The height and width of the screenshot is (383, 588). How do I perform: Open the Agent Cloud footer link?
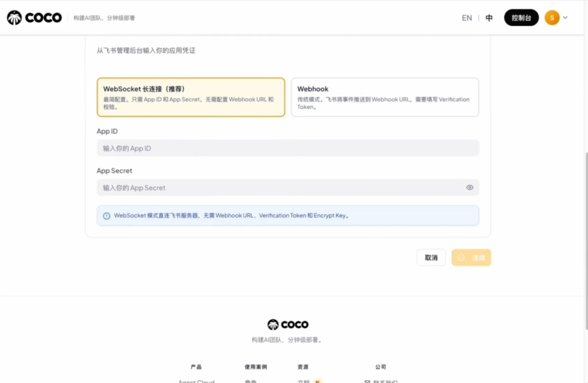coord(196,381)
